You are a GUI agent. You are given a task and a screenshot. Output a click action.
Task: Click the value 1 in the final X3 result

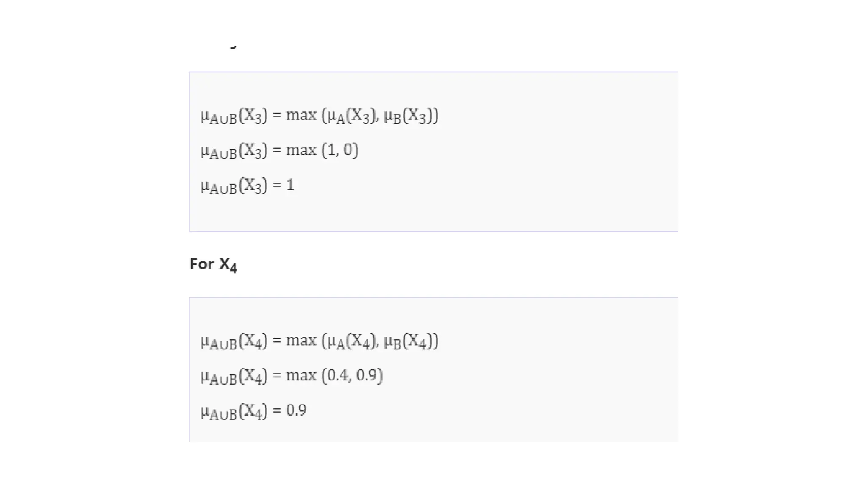point(290,185)
